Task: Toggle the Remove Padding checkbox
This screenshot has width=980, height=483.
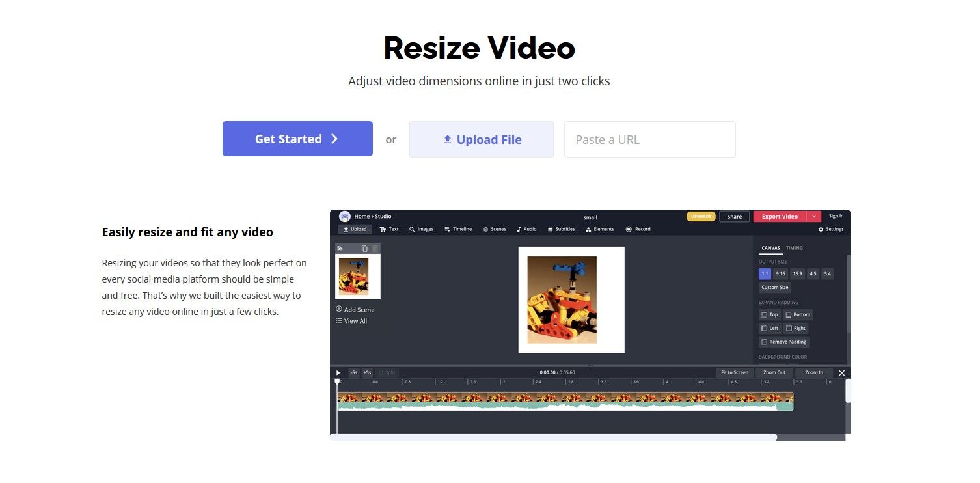Action: tap(765, 342)
